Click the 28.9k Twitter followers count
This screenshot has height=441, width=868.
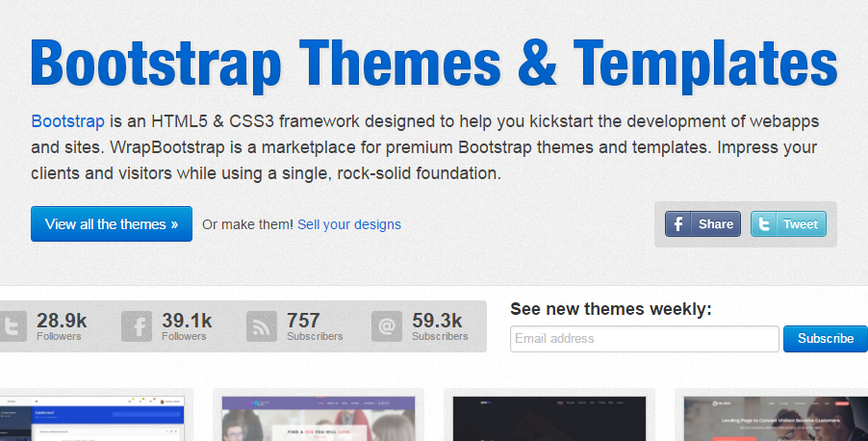62,320
